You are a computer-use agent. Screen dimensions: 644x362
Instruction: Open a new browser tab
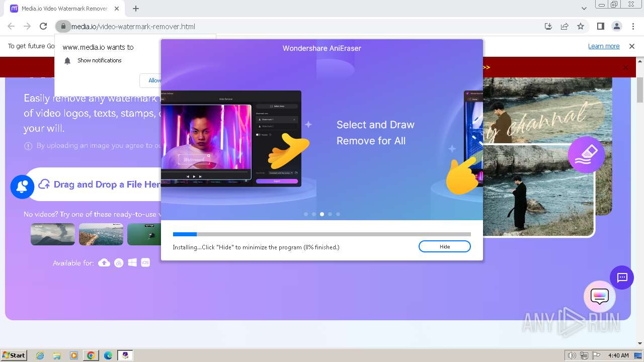coord(136,9)
